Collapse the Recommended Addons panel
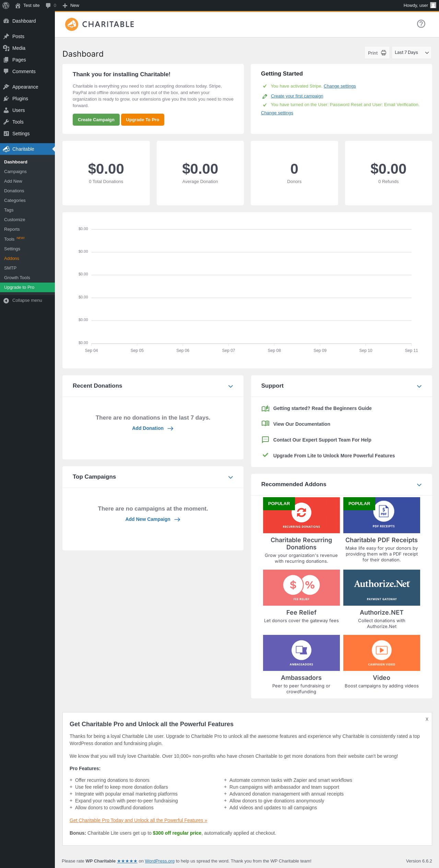The height and width of the screenshot is (868, 439). point(419,485)
